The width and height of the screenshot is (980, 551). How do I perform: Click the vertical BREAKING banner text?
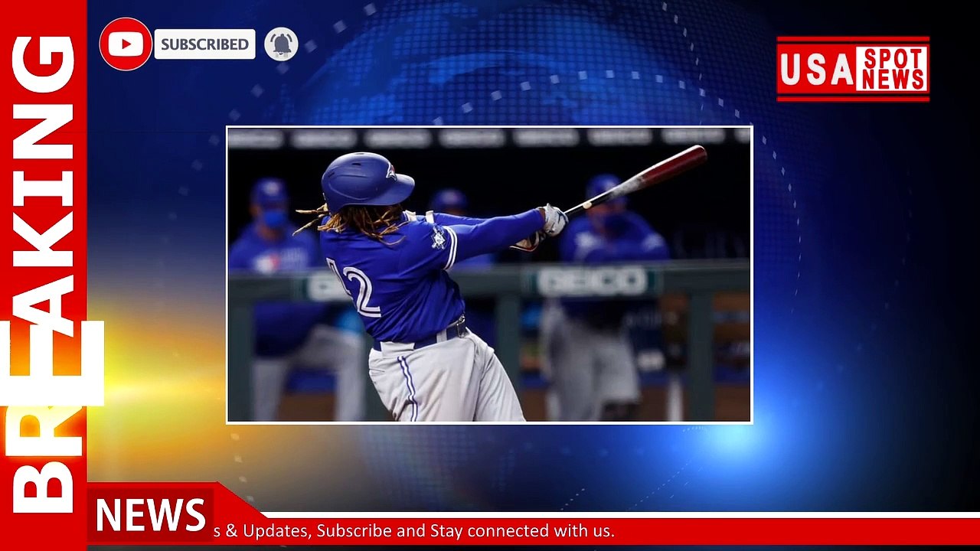(x=43, y=275)
